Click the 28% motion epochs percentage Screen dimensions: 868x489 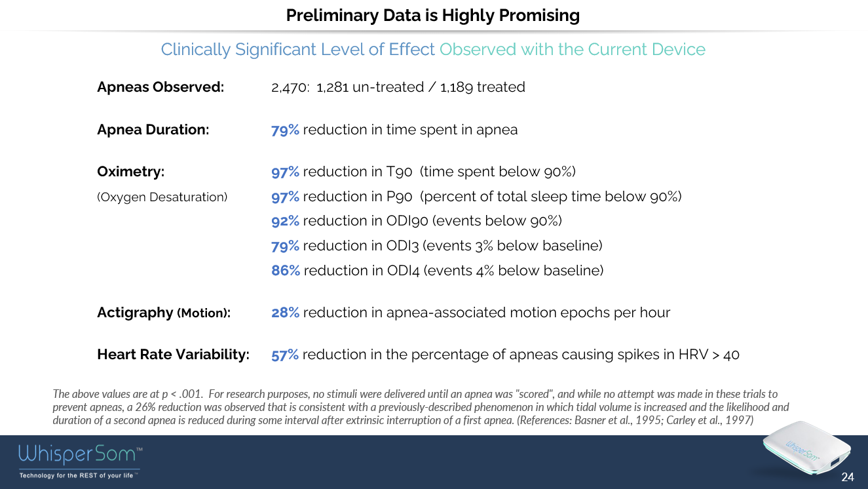coord(285,313)
